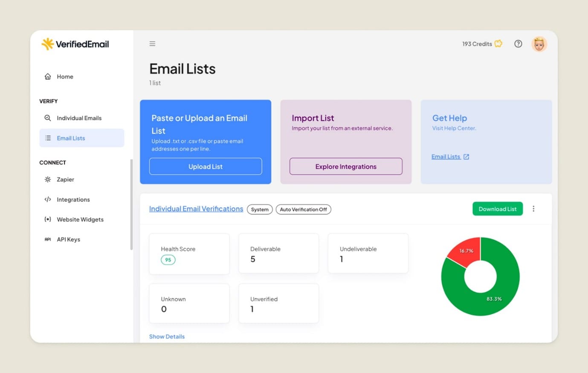This screenshot has width=588, height=373.
Task: Open the Zapier connection page
Action: point(65,179)
